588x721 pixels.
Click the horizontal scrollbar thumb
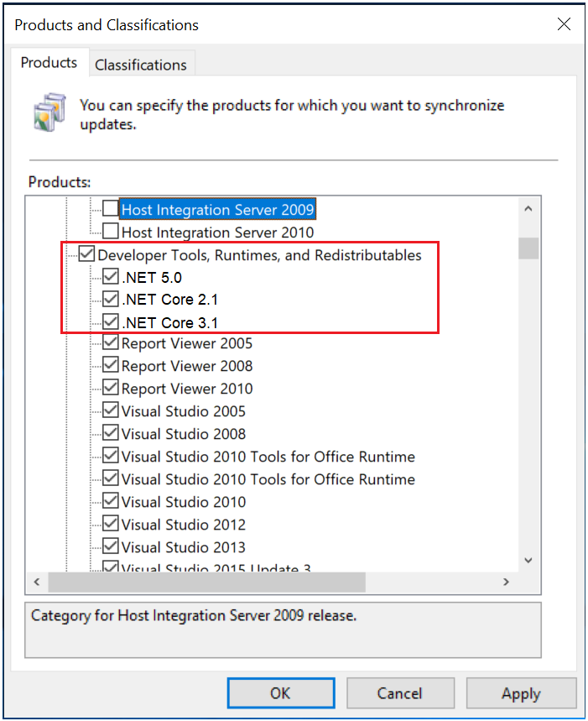206,582
